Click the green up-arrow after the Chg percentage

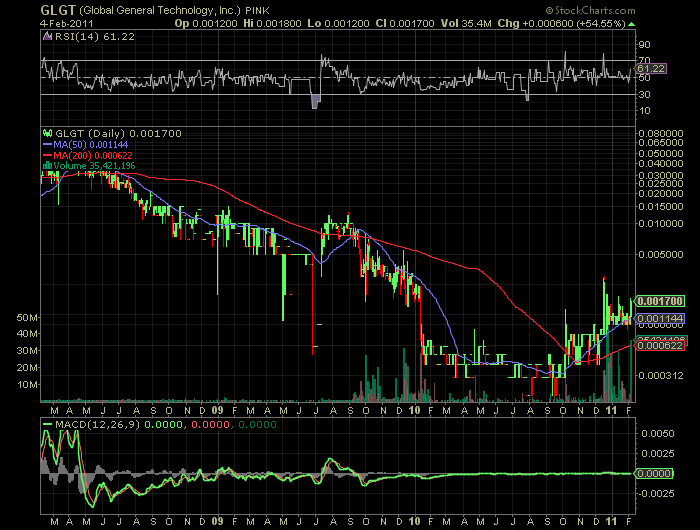click(631, 24)
